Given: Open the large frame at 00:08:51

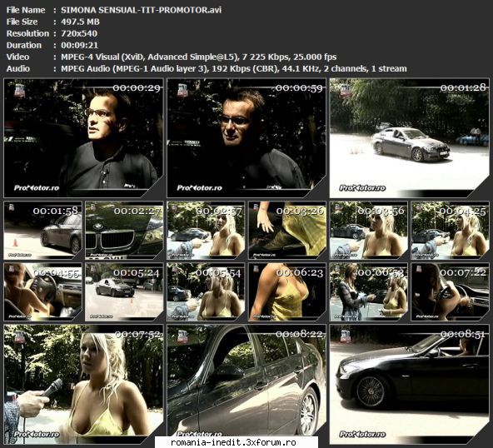Looking at the screenshot, I should tap(410, 385).
